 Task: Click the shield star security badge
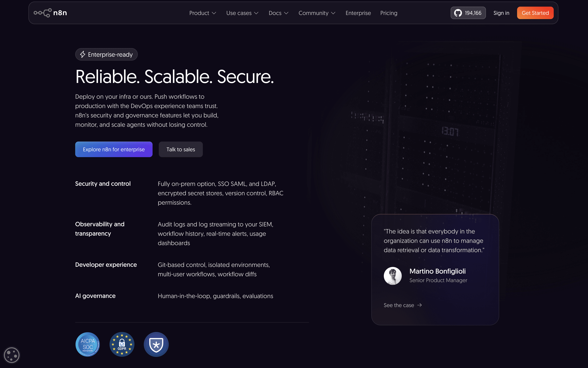[156, 344]
